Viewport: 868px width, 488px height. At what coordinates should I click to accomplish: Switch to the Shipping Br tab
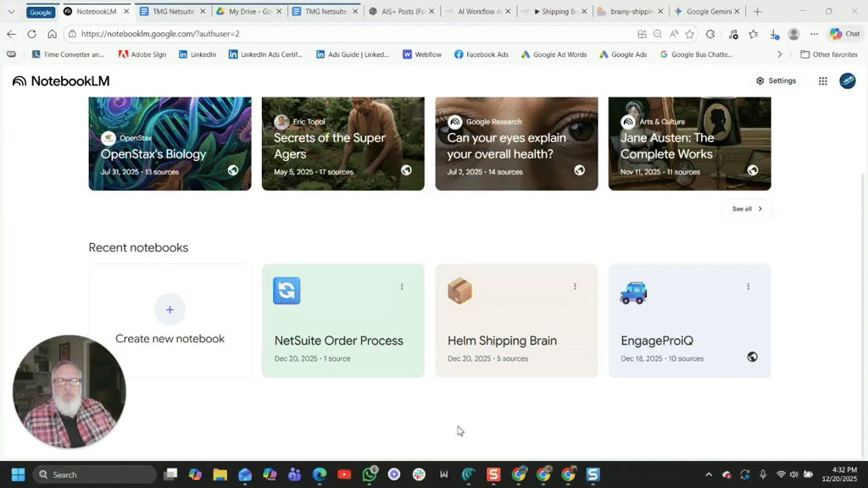554,12
